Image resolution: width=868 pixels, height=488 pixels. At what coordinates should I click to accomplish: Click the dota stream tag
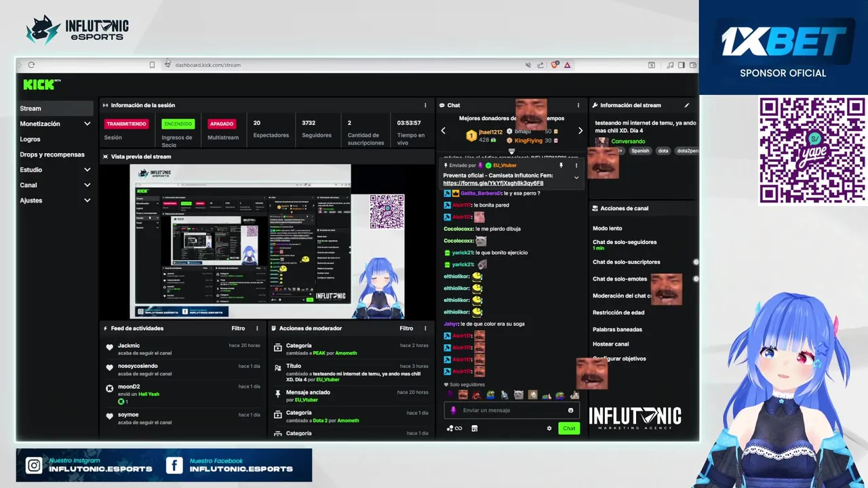pos(663,151)
